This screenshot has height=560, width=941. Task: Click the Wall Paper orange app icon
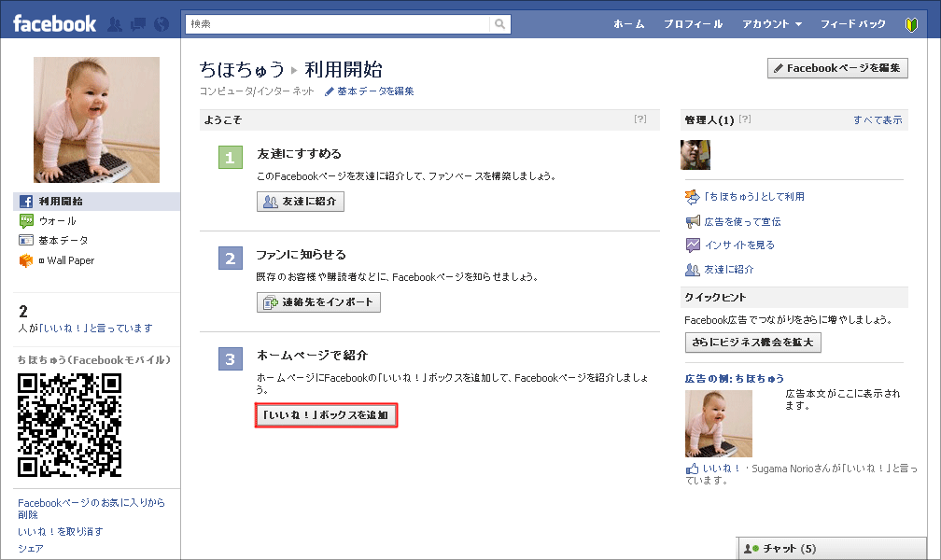26,260
